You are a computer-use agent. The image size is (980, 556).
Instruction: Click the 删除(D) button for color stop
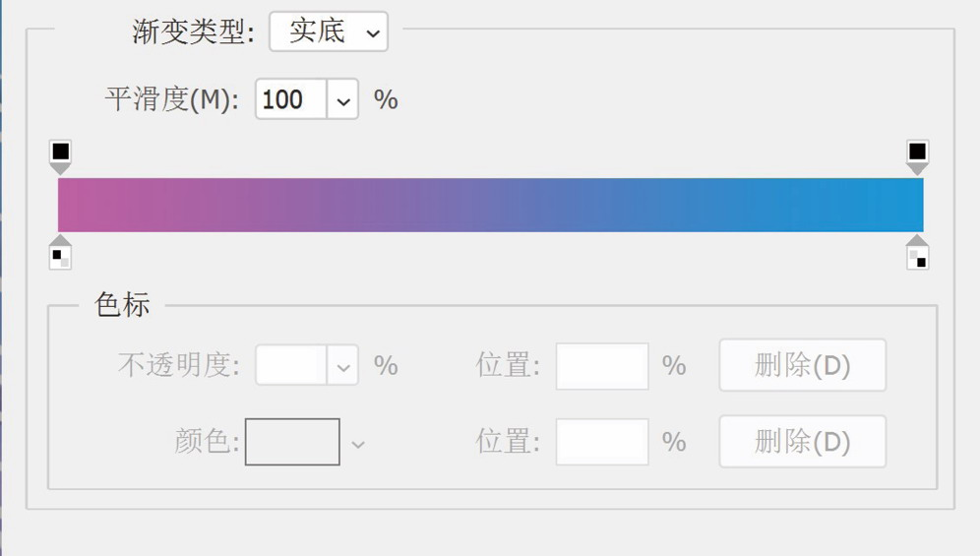pos(803,442)
